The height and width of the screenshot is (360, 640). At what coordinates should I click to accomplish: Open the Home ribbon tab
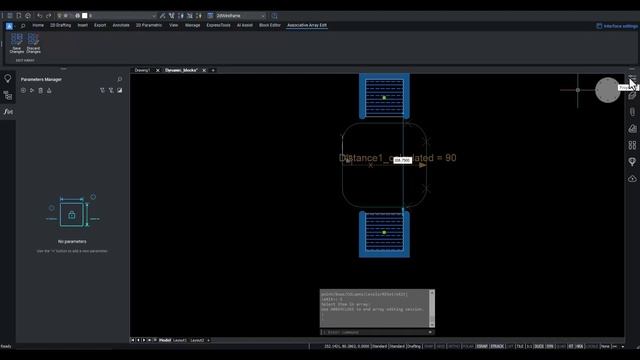(x=38, y=25)
